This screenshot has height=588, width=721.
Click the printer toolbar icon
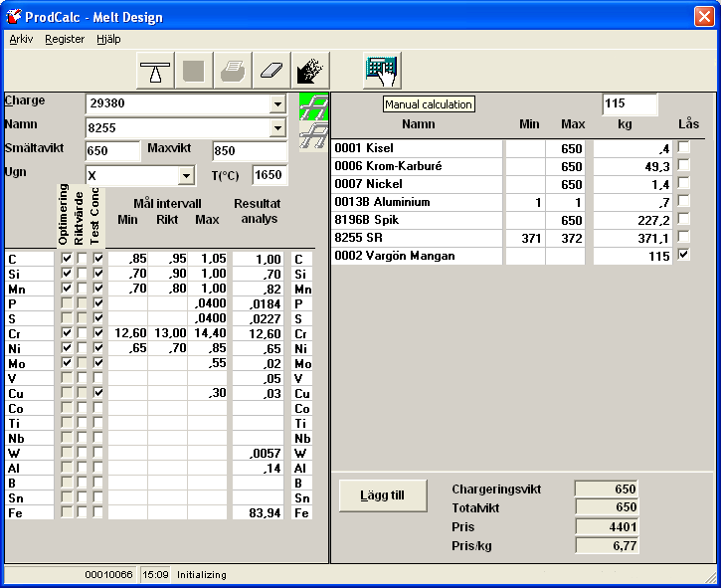233,71
